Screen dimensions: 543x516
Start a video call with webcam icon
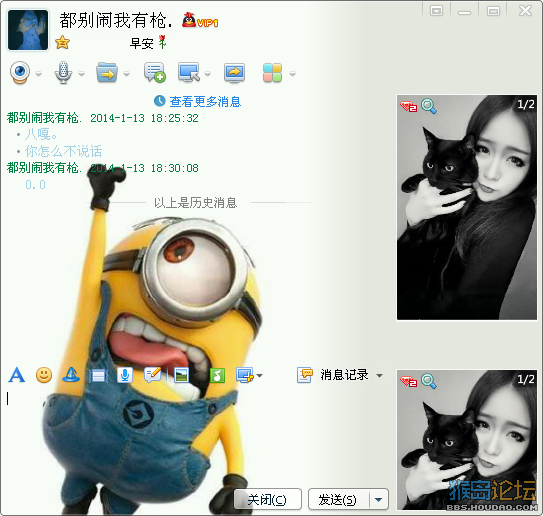(x=20, y=72)
